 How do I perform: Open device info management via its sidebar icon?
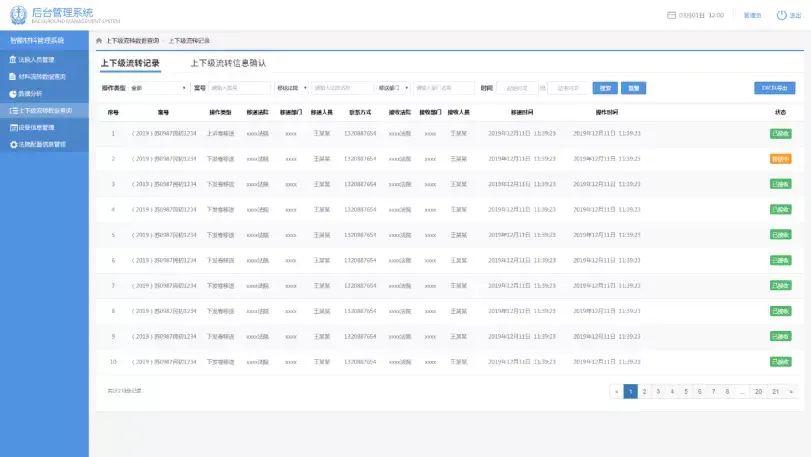coord(13,127)
